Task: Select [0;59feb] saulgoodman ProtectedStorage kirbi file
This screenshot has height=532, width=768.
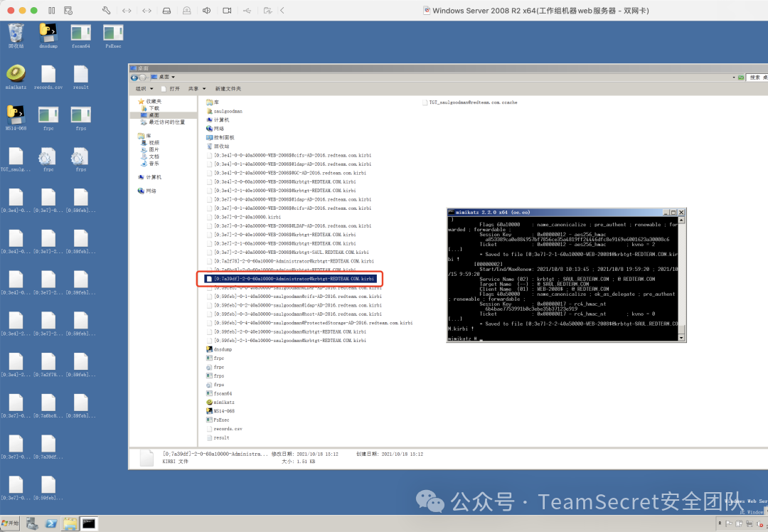Action: [x=309, y=323]
